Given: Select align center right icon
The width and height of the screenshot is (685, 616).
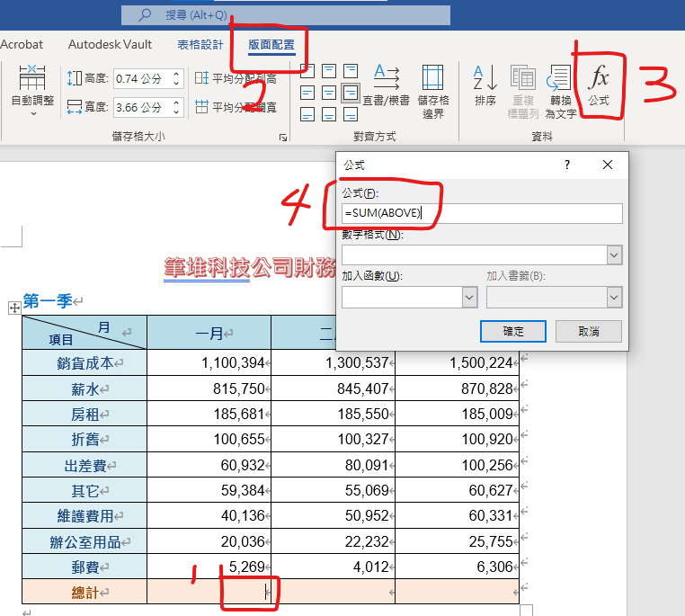Looking at the screenshot, I should pos(351,93).
